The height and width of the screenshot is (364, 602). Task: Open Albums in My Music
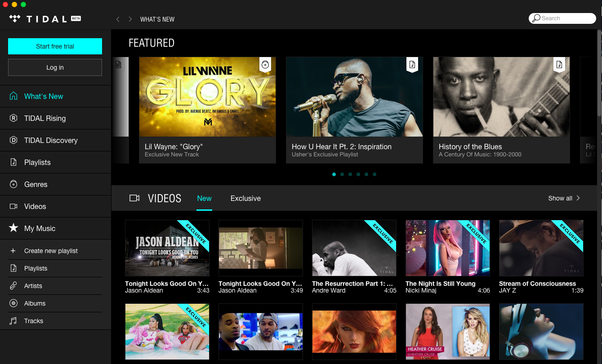[x=55, y=303]
